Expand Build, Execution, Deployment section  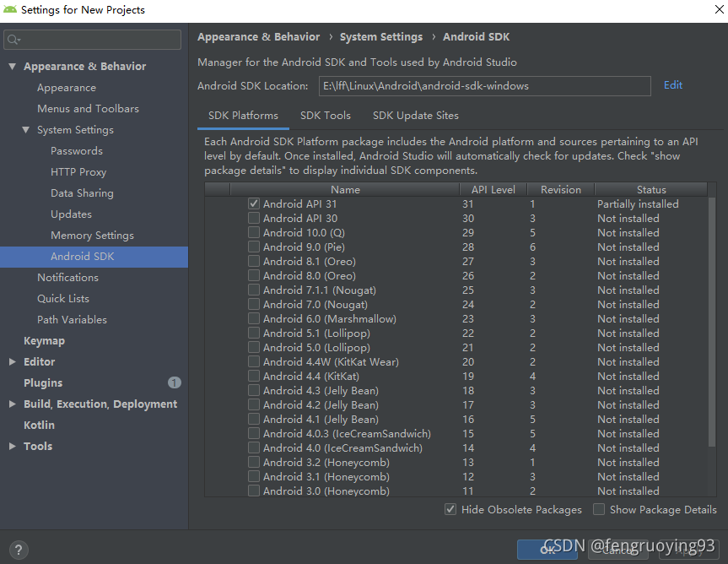(x=13, y=404)
